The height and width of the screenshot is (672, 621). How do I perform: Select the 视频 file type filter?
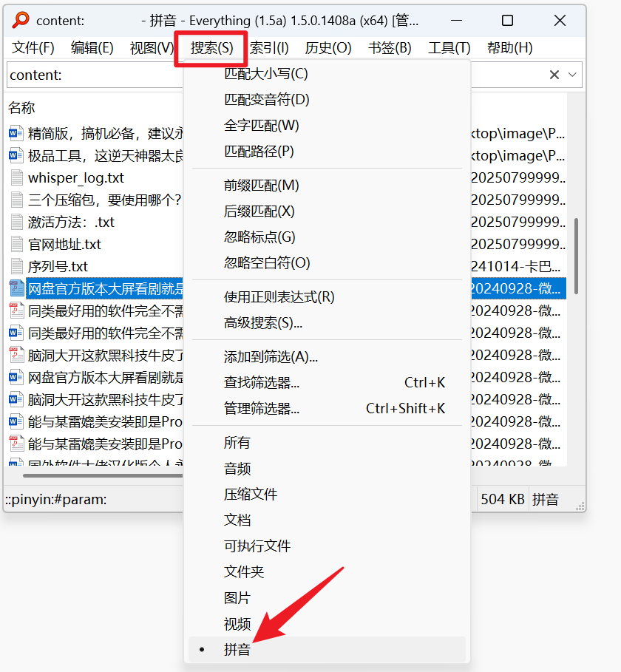(237, 624)
